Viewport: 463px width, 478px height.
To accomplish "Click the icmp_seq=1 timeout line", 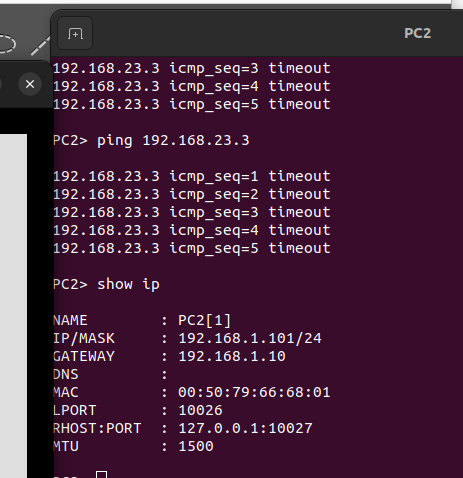I will click(192, 176).
